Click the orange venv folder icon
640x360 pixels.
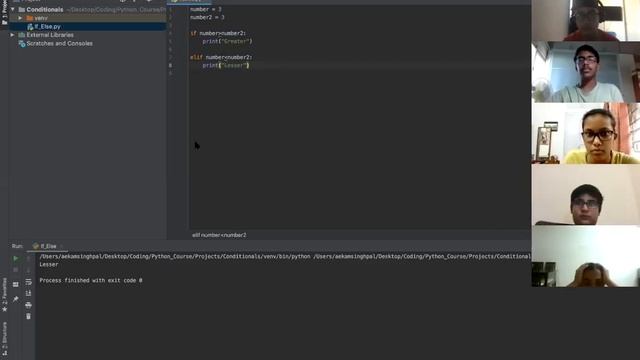point(29,18)
